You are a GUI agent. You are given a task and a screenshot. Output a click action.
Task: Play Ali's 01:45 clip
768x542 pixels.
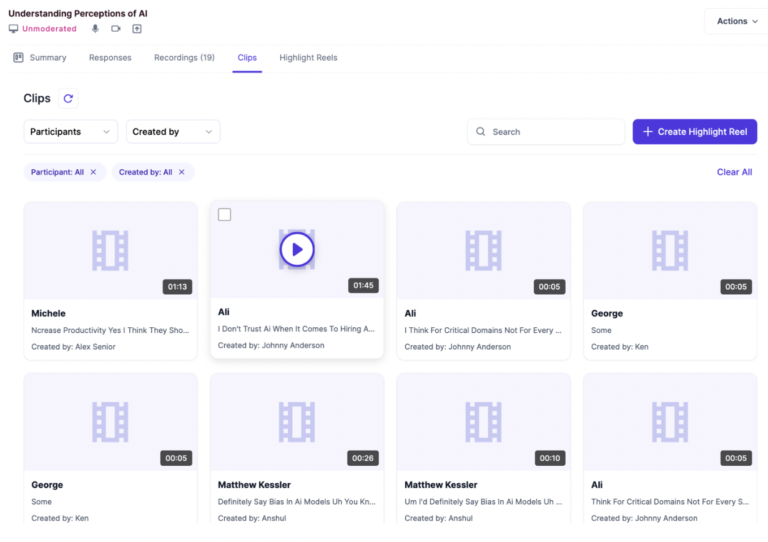pyautogui.click(x=297, y=249)
